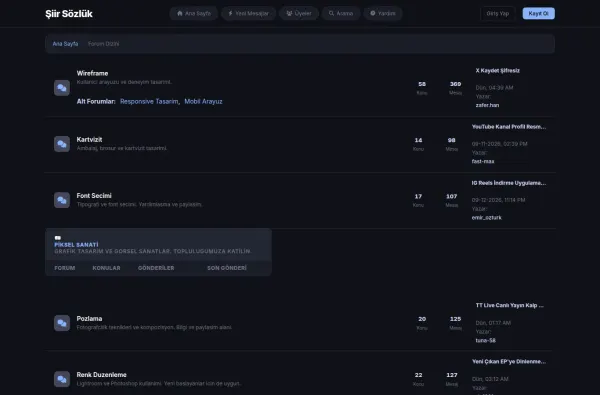
Task: Open the Responsive Tasarim subforum
Action: point(149,101)
